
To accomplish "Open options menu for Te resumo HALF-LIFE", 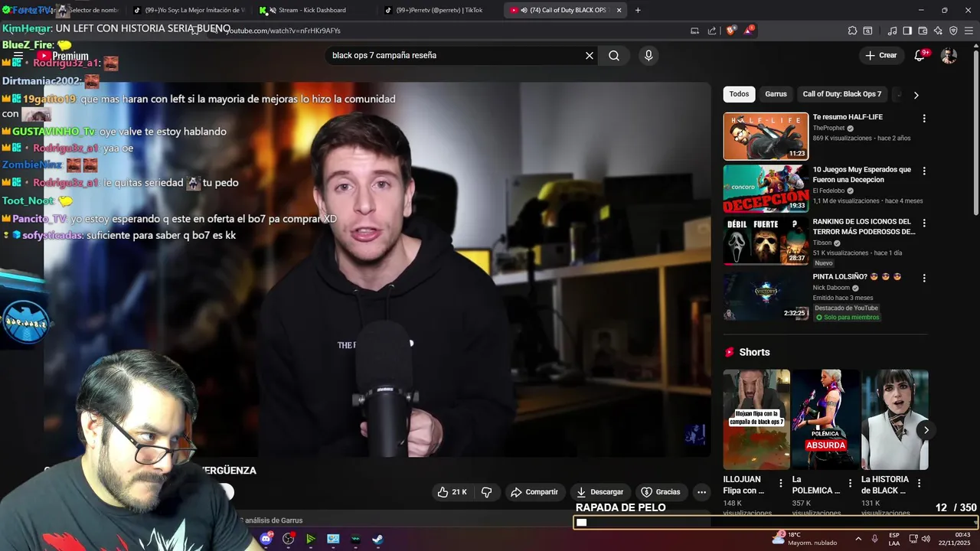I will coord(924,119).
